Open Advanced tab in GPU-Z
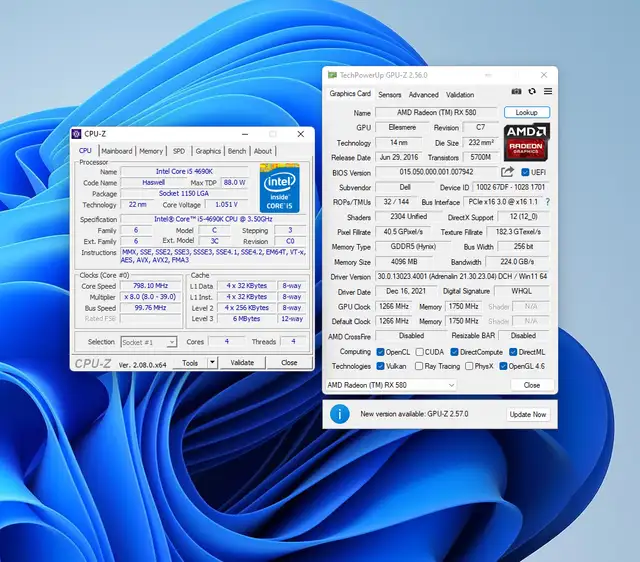Screen dimensions: 640x562 click(x=424, y=95)
